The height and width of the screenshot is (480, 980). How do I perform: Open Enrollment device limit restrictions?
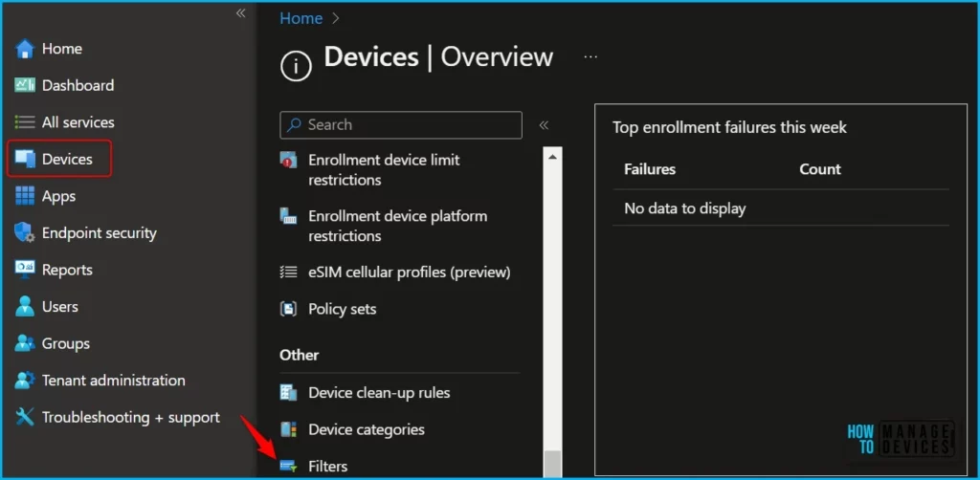point(384,170)
